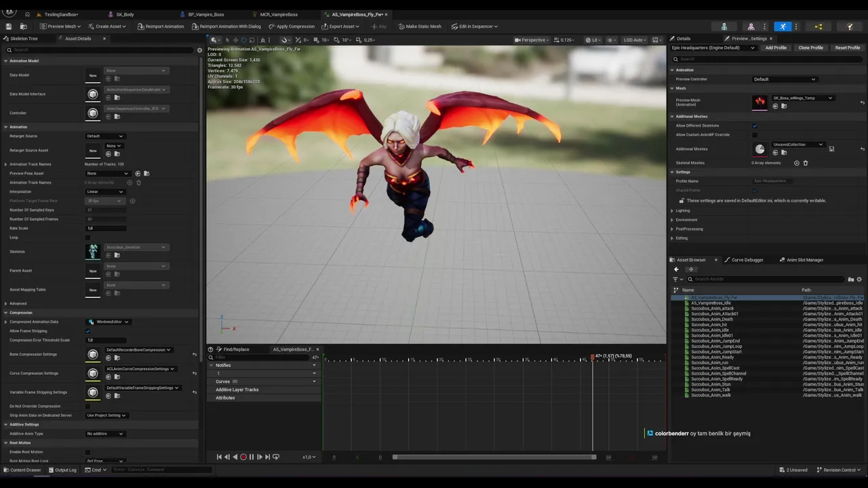The image size is (868, 488).
Task: Switch to the Skeletal Mesh editor mode icon
Action: point(751,26)
